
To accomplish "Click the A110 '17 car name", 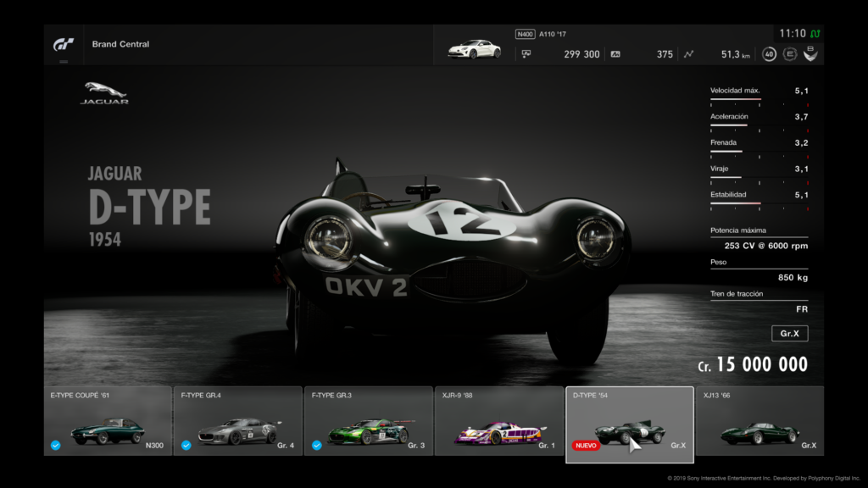I will click(553, 34).
